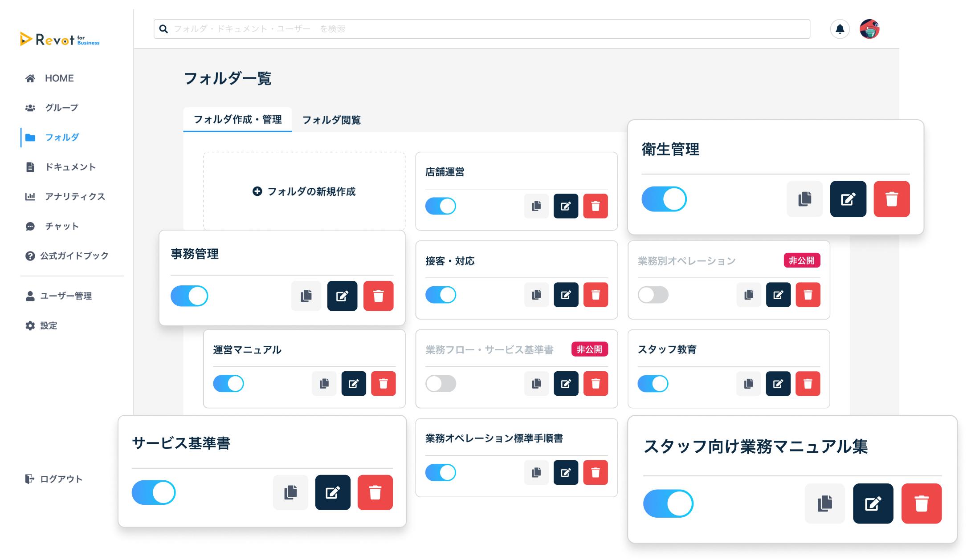Focus the フォルダ・ドキュメント search field
The width and height of the screenshot is (967, 560).
tap(481, 29)
